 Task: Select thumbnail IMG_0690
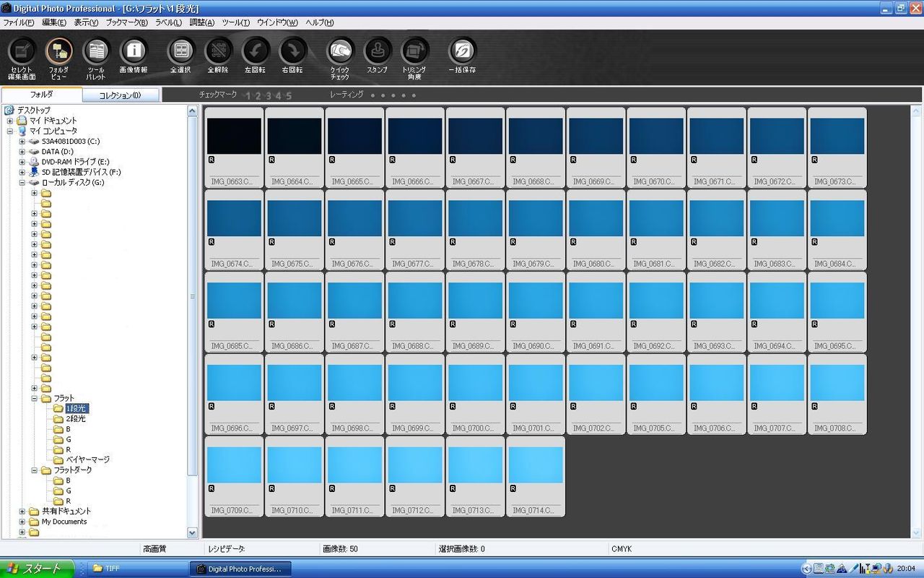[x=536, y=312]
